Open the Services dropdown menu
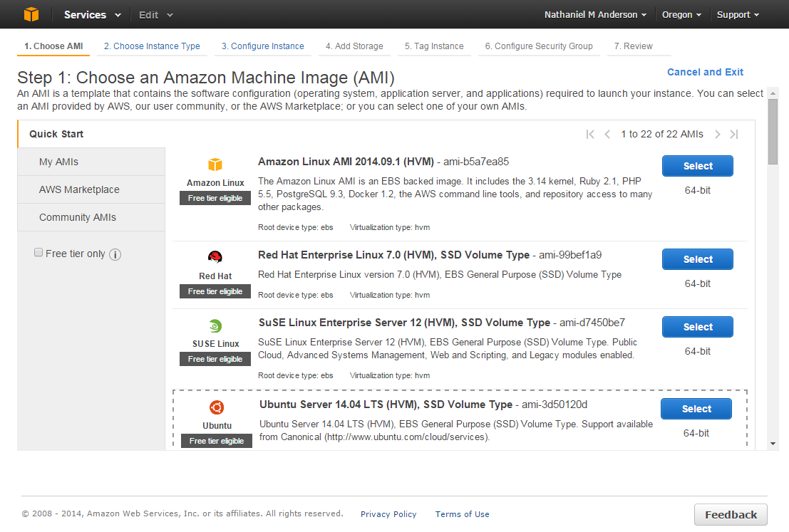This screenshot has width=789, height=532. (92, 14)
